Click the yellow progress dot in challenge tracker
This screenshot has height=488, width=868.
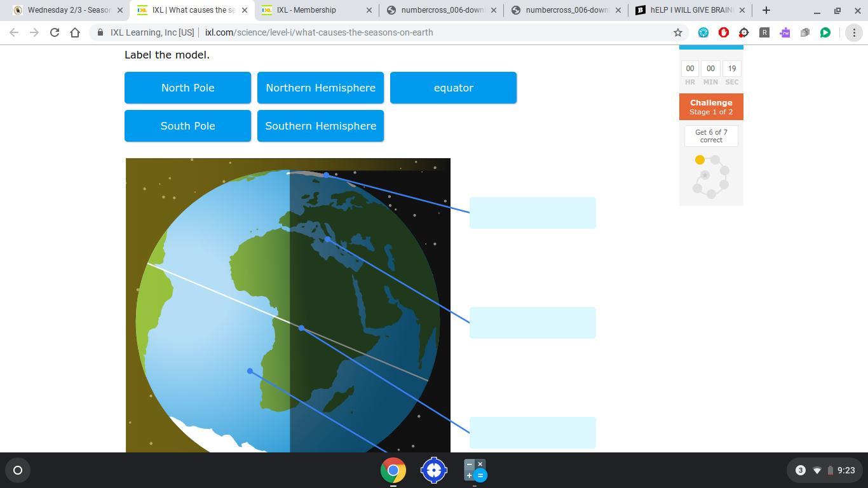coord(700,159)
